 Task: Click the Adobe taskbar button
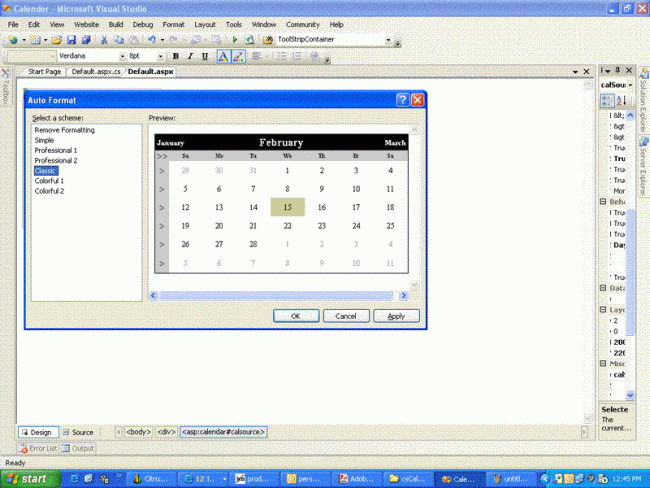click(357, 479)
